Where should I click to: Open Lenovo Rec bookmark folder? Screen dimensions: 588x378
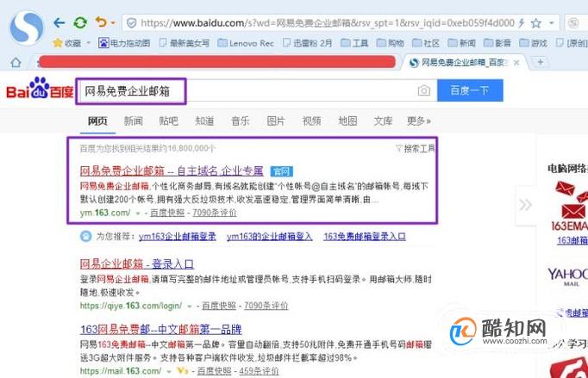[246, 43]
